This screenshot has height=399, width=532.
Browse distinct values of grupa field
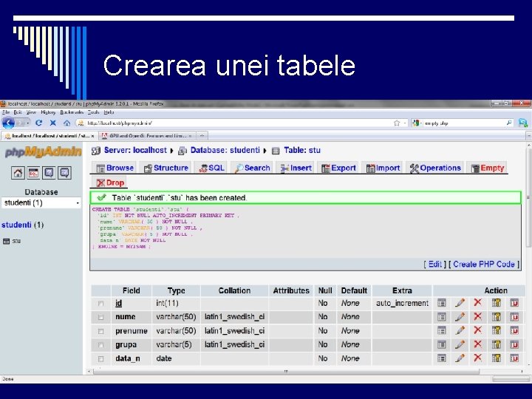(441, 344)
